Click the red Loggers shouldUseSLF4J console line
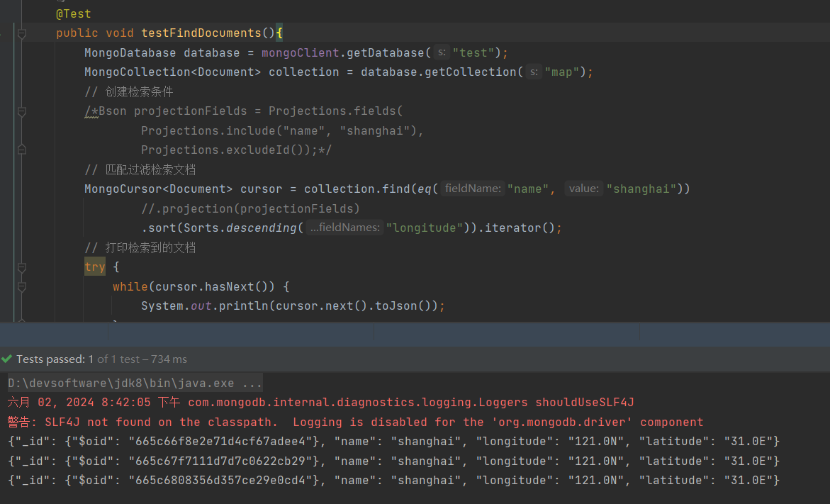The height and width of the screenshot is (504, 830). coord(321,403)
